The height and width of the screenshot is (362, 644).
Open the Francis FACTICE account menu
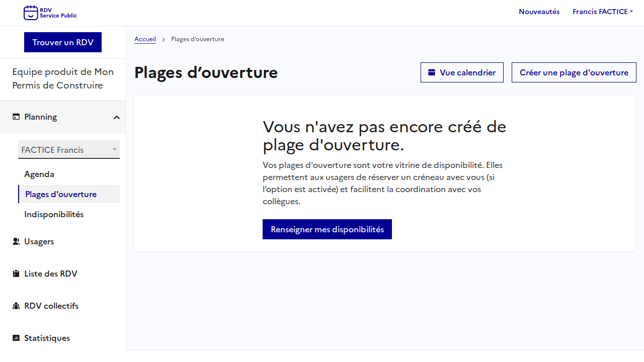pyautogui.click(x=602, y=12)
